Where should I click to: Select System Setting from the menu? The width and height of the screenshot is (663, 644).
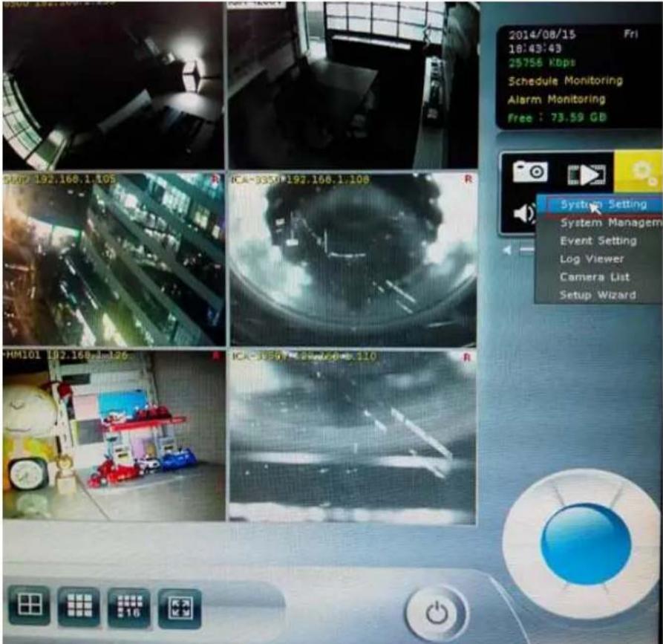(599, 204)
